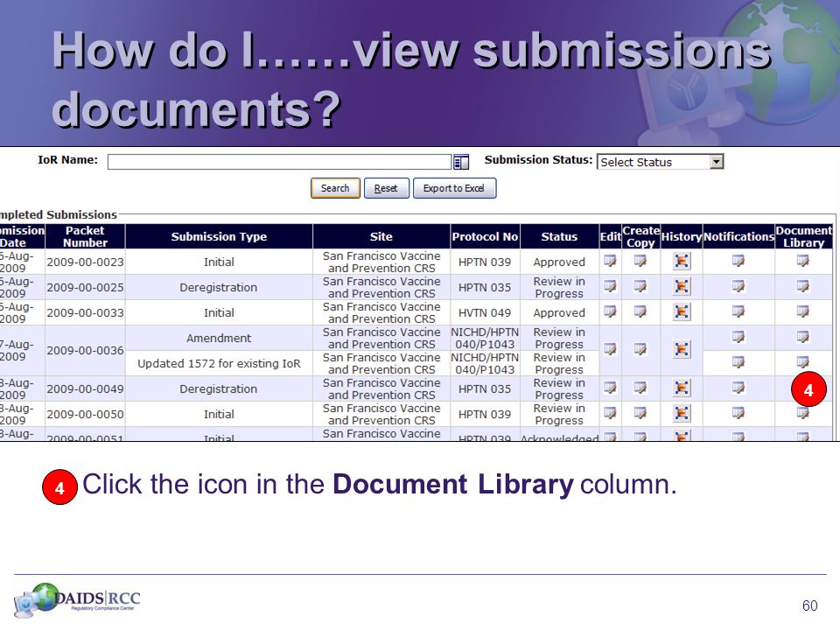The height and width of the screenshot is (630, 840).
Task: Click the Submission Type column header
Action: click(219, 236)
